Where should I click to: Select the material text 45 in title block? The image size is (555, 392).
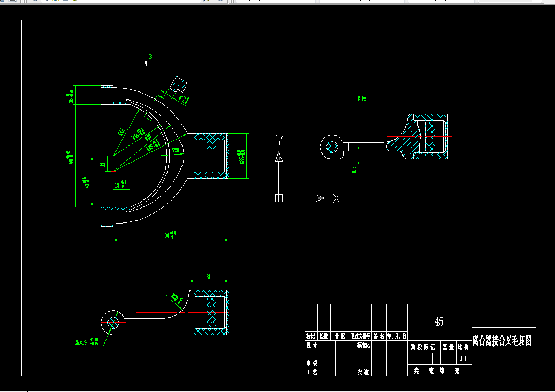(439, 321)
